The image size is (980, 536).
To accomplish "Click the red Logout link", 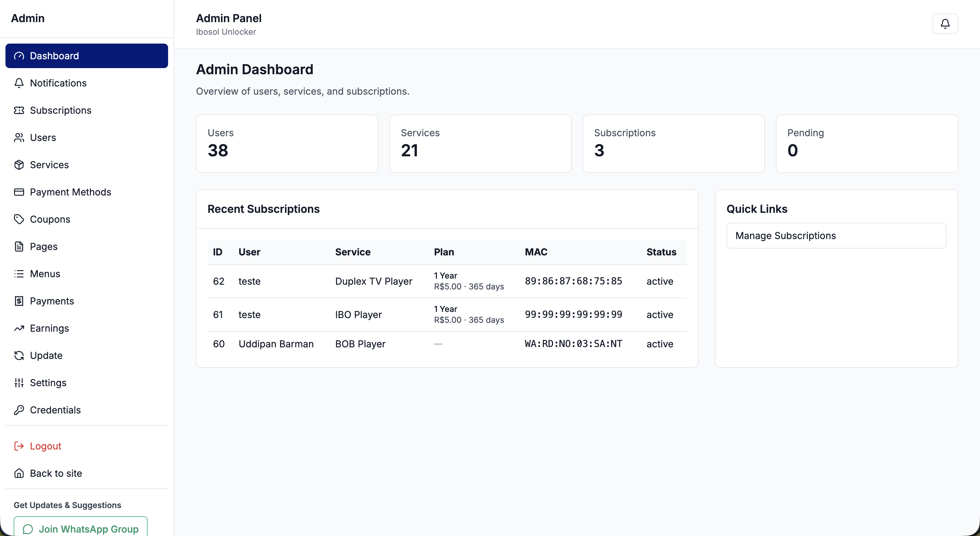I will tap(45, 446).
